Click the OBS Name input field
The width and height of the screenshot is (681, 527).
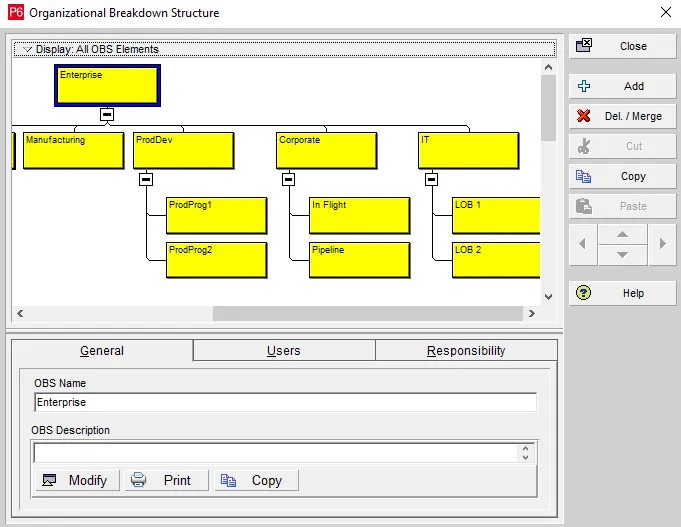[285, 402]
